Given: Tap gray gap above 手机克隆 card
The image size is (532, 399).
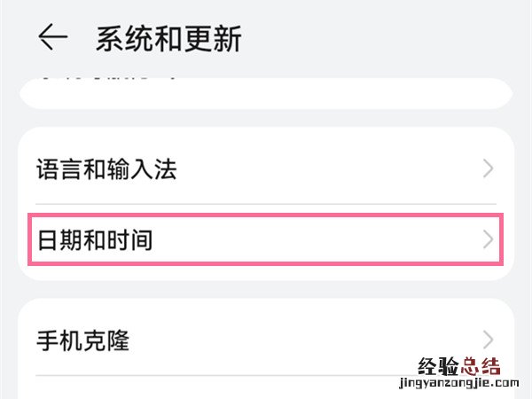Looking at the screenshot, I should click(x=266, y=289).
